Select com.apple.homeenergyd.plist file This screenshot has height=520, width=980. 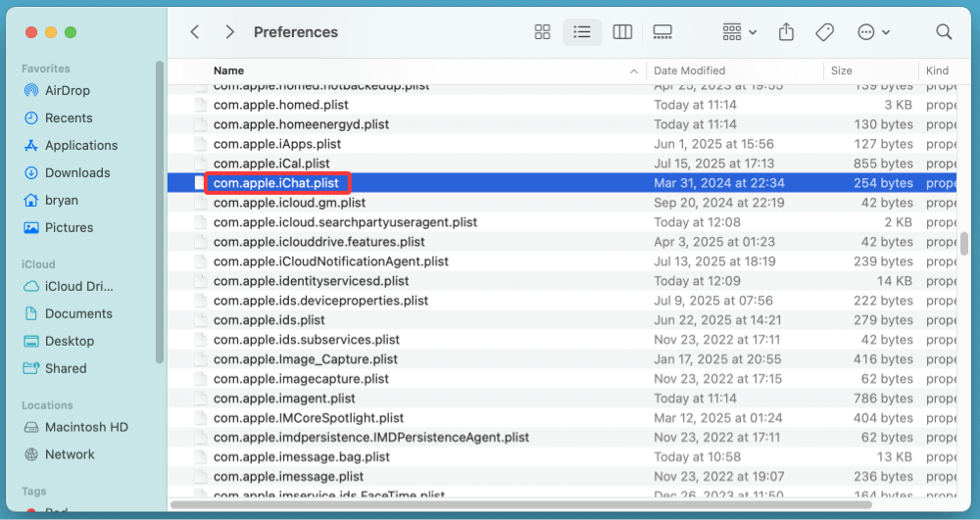coord(301,124)
